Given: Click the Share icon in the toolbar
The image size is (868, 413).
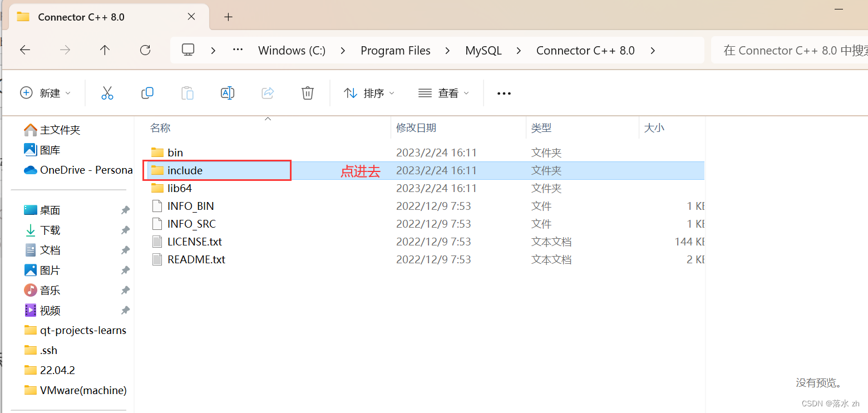Looking at the screenshot, I should pos(267,92).
